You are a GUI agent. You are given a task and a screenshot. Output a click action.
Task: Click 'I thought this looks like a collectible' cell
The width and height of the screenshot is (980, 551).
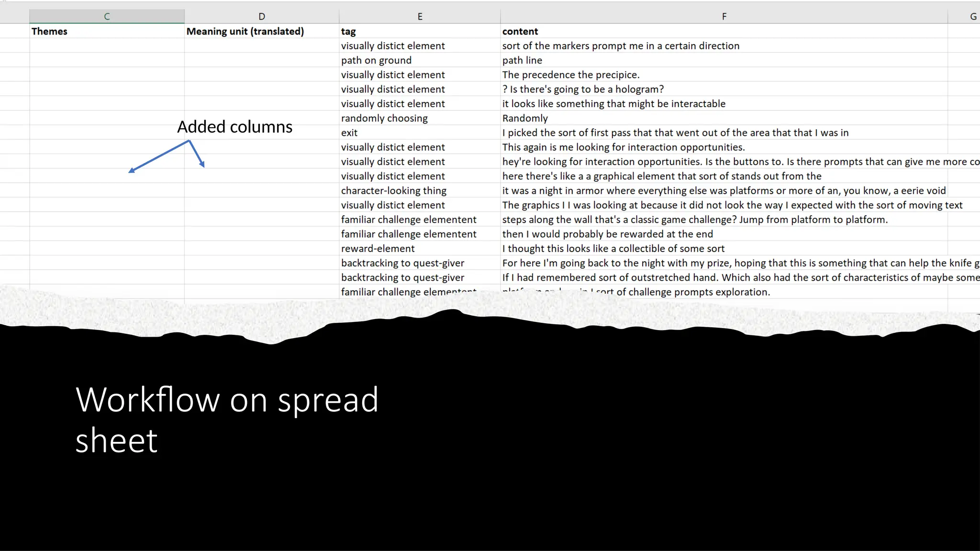[724, 248]
